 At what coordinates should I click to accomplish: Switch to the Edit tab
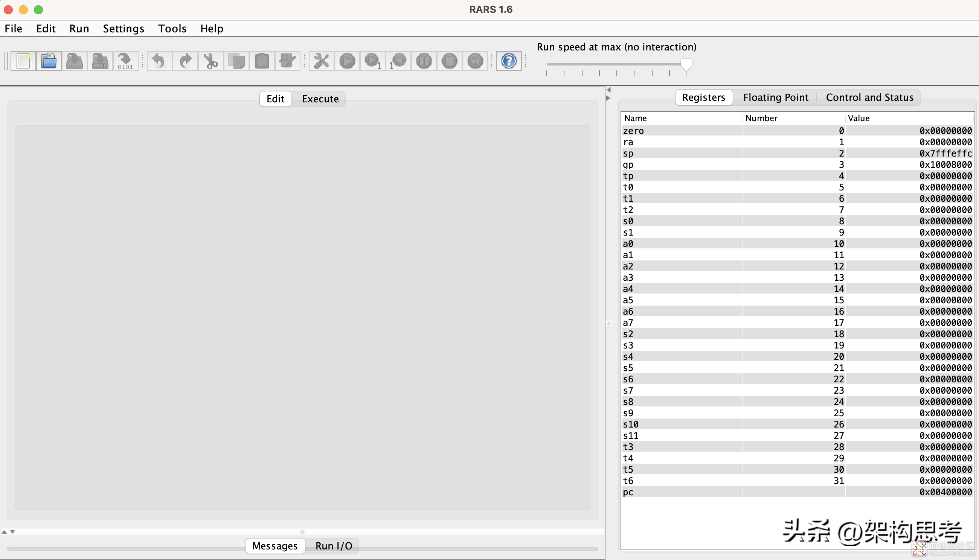(x=276, y=99)
